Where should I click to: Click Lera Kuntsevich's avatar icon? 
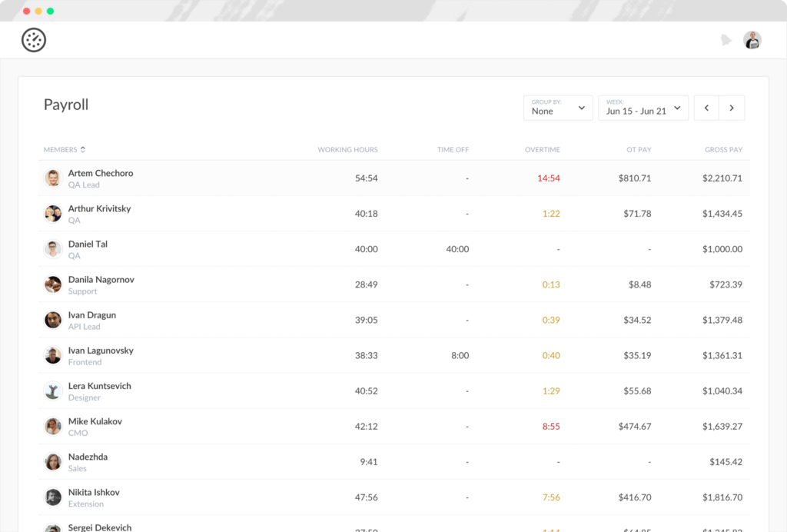53,391
